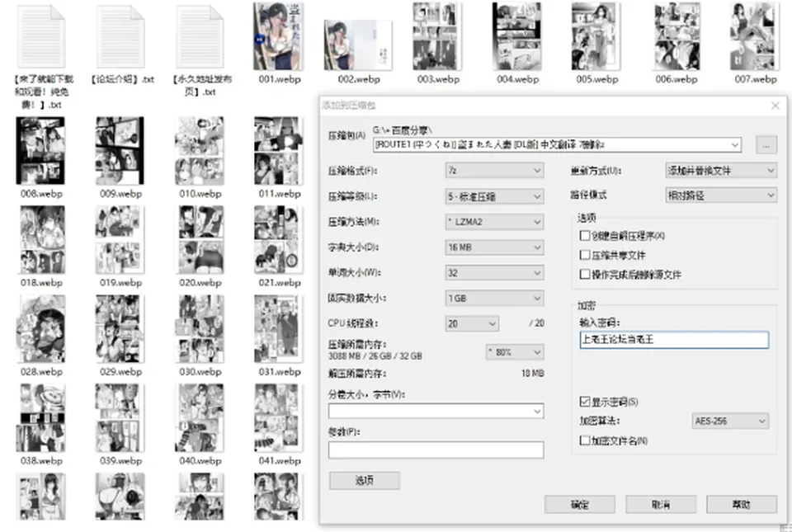792x532 pixels.
Task: Open the split volume size dropdown
Action: [x=436, y=411]
